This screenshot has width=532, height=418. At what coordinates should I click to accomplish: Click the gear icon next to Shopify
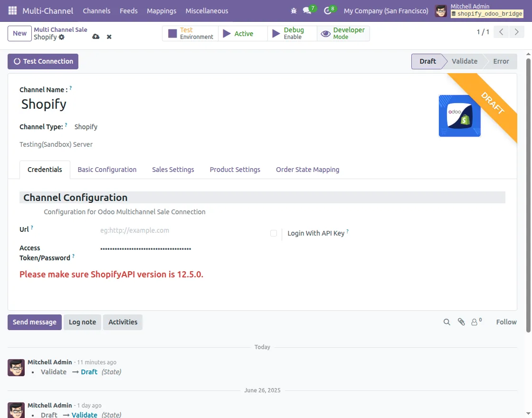(62, 37)
